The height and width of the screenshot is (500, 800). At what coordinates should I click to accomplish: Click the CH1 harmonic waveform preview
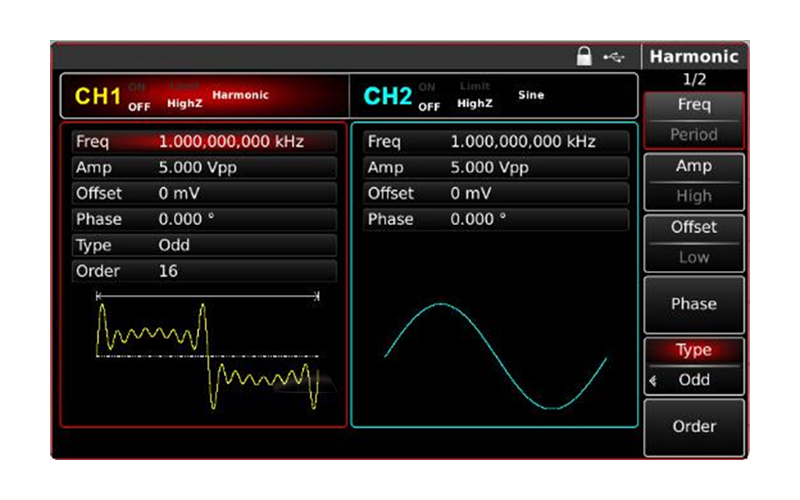[207, 355]
